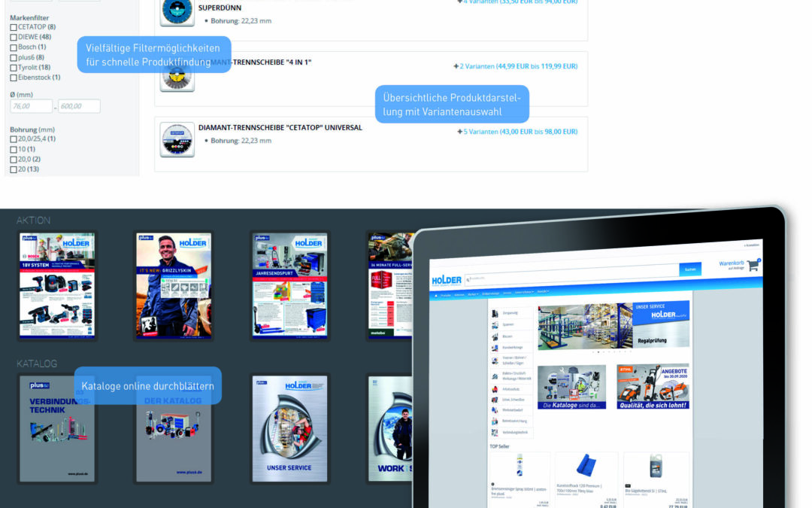The height and width of the screenshot is (508, 812).
Task: Open the Trennen / Bohren / Schleifen category icon
Action: tap(495, 360)
